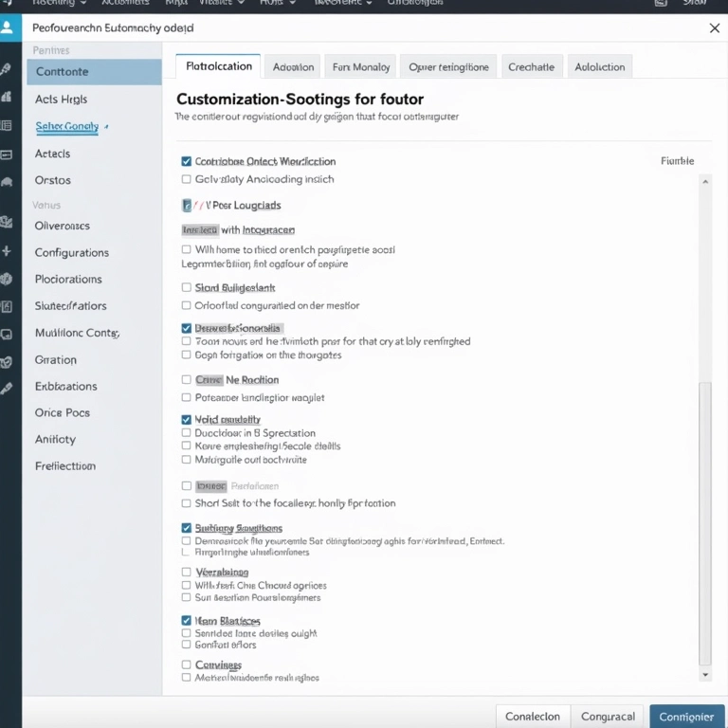
Task: Select the Aoloiction tab
Action: click(599, 67)
